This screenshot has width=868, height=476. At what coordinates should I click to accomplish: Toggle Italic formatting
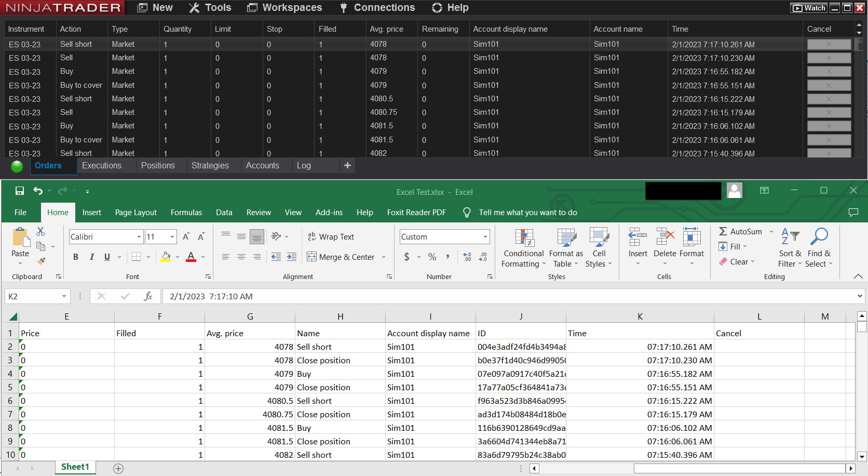[x=92, y=257]
